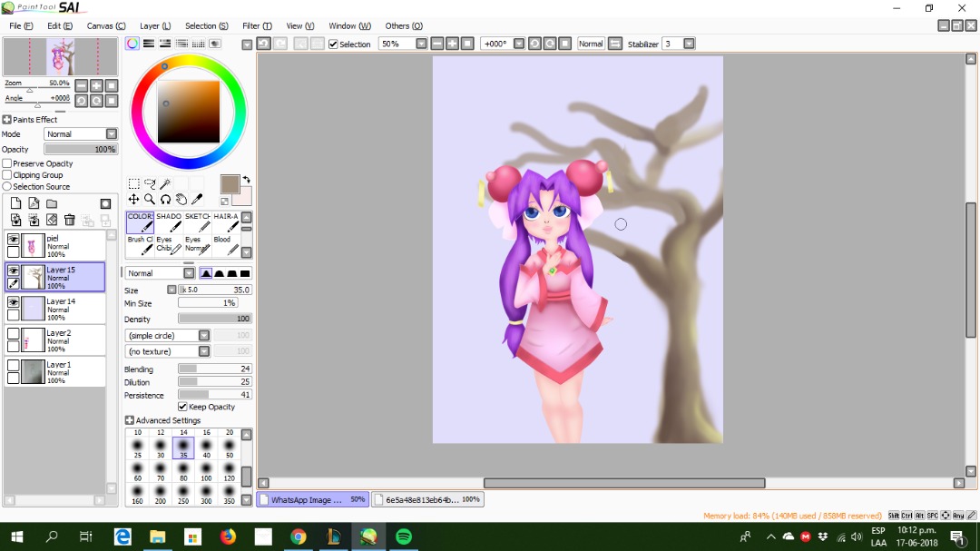Open the layer Mode Normal dropdown
Image resolution: width=980 pixels, height=551 pixels.
coord(81,133)
